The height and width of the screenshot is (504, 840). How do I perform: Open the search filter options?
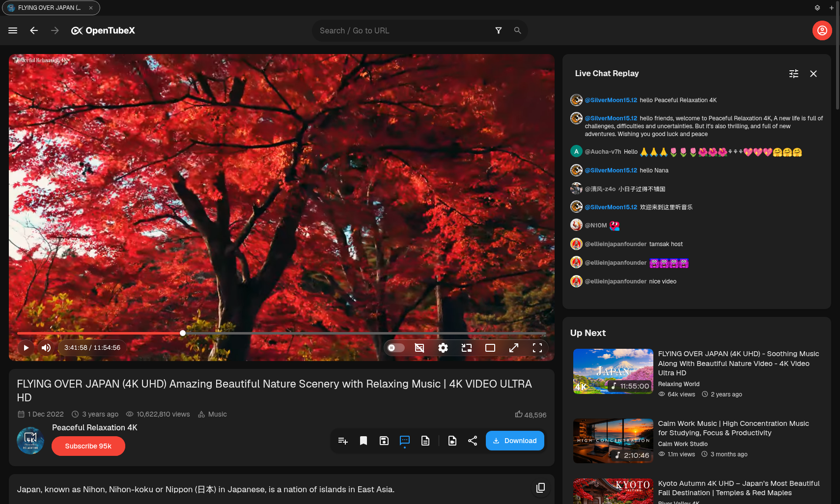click(499, 30)
